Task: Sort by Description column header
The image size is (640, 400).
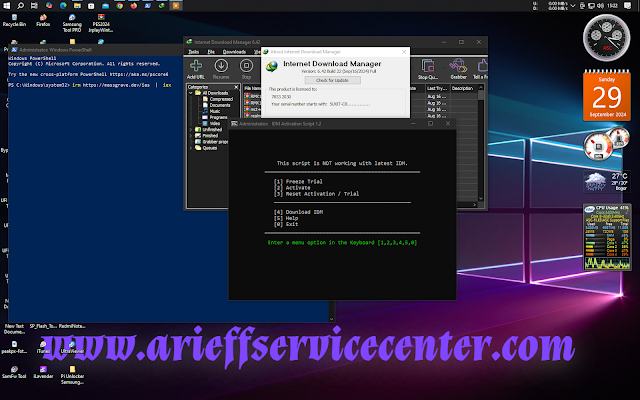Action: (x=463, y=88)
